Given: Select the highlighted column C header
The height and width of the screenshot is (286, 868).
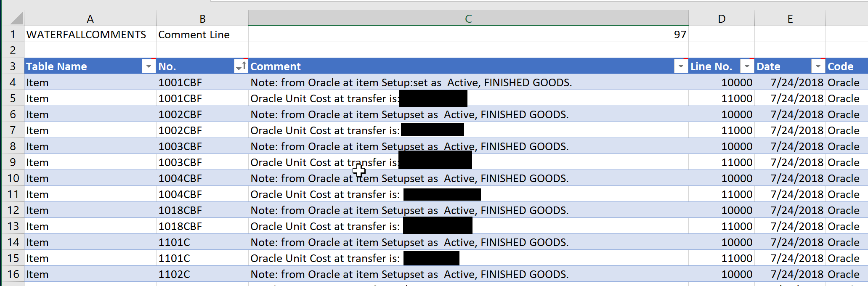Looking at the screenshot, I should 468,19.
